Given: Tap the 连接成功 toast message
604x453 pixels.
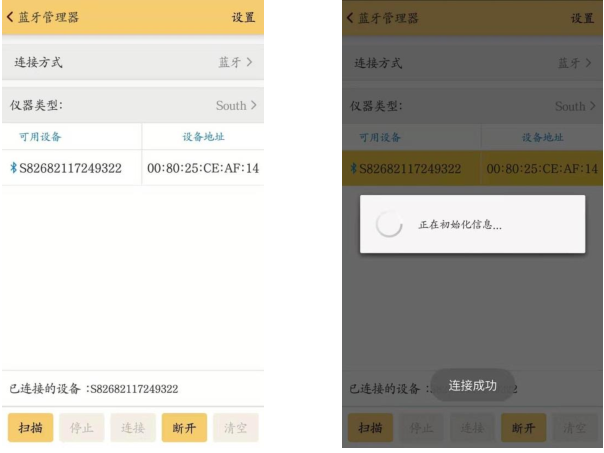Looking at the screenshot, I should coord(472,385).
